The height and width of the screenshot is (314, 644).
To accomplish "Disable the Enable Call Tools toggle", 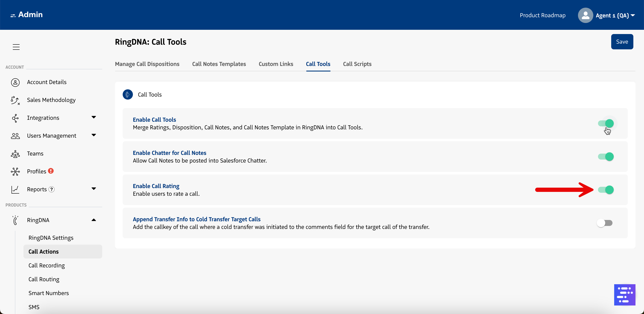I will (x=606, y=123).
